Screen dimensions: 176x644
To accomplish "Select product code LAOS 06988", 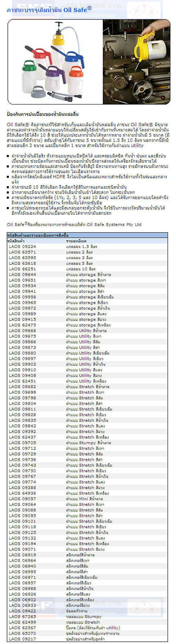I will [22, 588].
